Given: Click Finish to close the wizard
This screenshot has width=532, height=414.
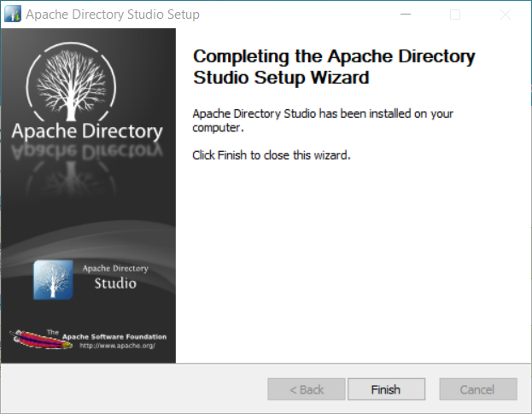Looking at the screenshot, I should (x=386, y=389).
